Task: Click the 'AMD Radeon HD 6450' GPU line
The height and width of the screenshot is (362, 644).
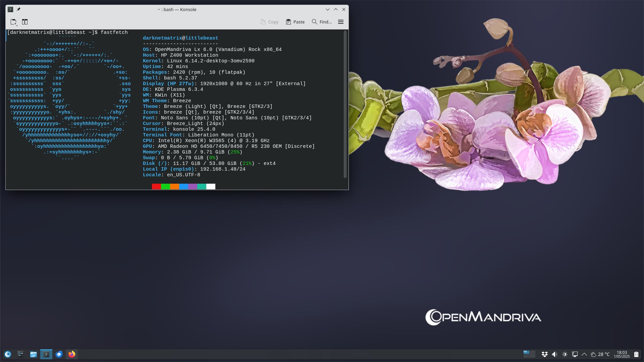Action: (x=228, y=146)
